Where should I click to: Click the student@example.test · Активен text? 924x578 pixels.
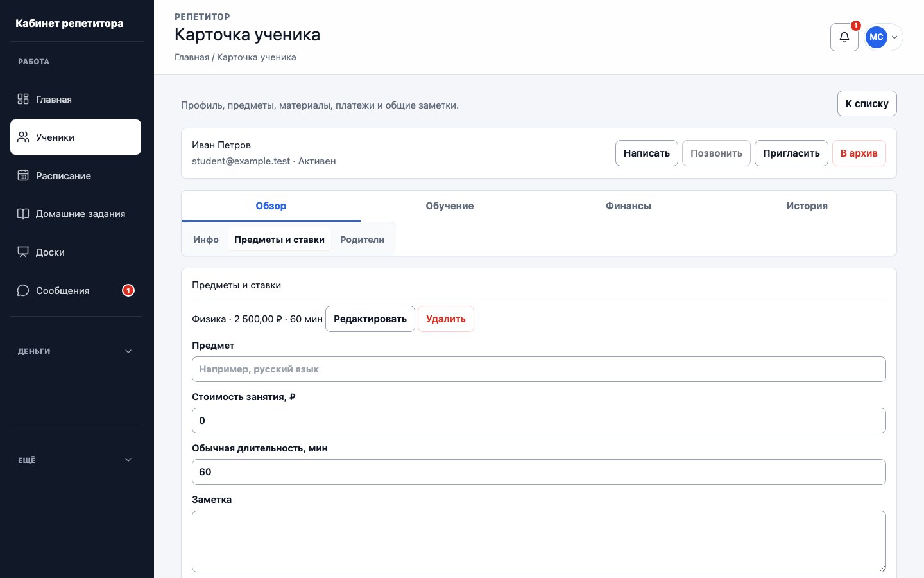(264, 161)
